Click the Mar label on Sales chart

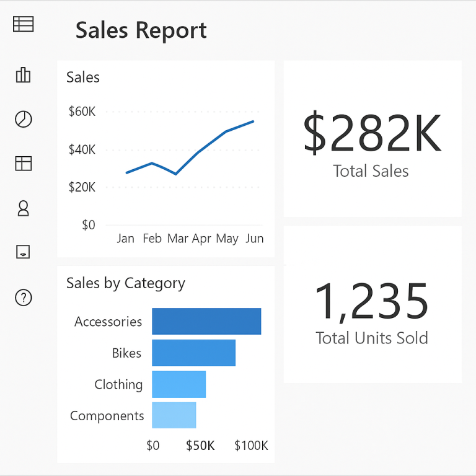pyautogui.click(x=178, y=239)
